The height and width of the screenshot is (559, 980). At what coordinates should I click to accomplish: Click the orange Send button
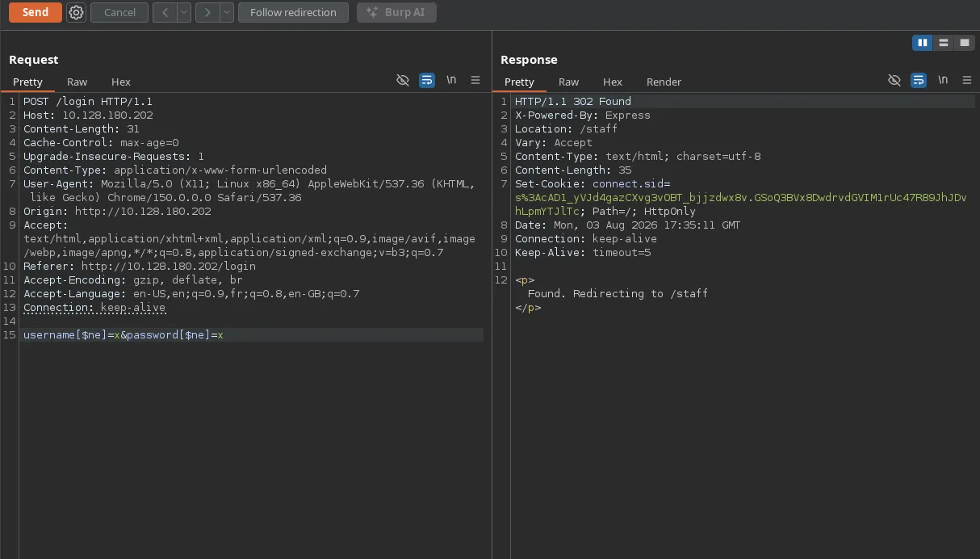point(36,12)
